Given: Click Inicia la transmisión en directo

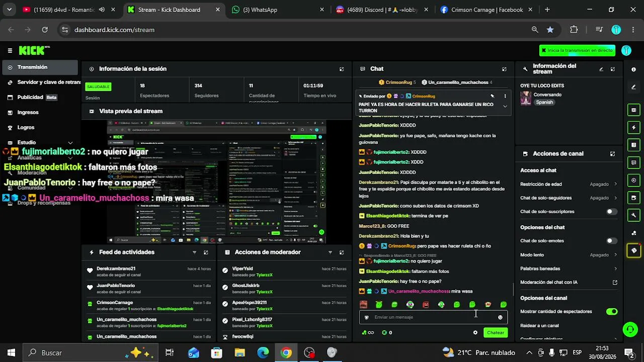Looking at the screenshot, I should click(577, 50).
